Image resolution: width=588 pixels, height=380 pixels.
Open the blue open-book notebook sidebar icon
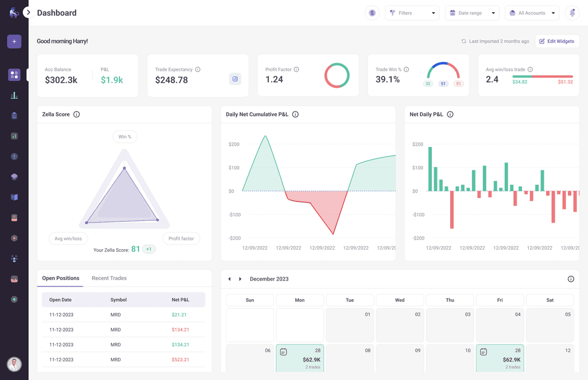coord(14,197)
